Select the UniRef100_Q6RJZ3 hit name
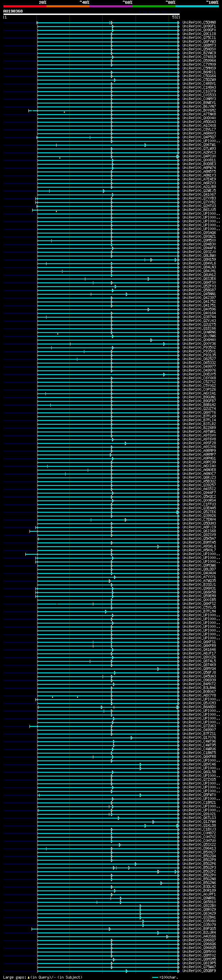Image resolution: width=222 pixels, height=980 pixels. 199,477
